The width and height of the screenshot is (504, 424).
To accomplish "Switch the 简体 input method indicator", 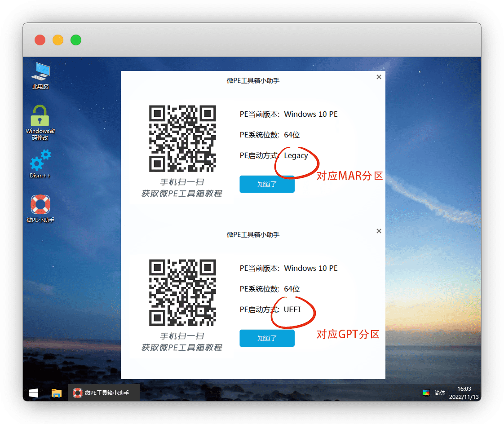I will pyautogui.click(x=440, y=393).
